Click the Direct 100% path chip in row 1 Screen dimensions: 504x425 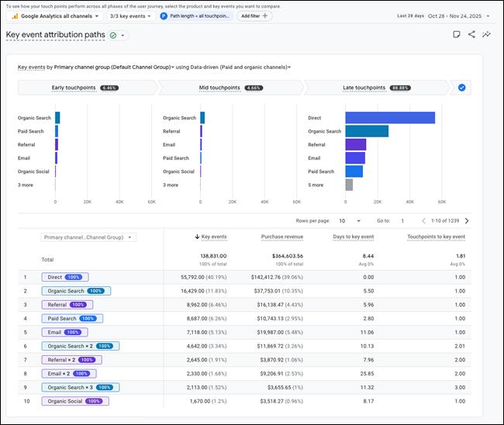(65, 277)
